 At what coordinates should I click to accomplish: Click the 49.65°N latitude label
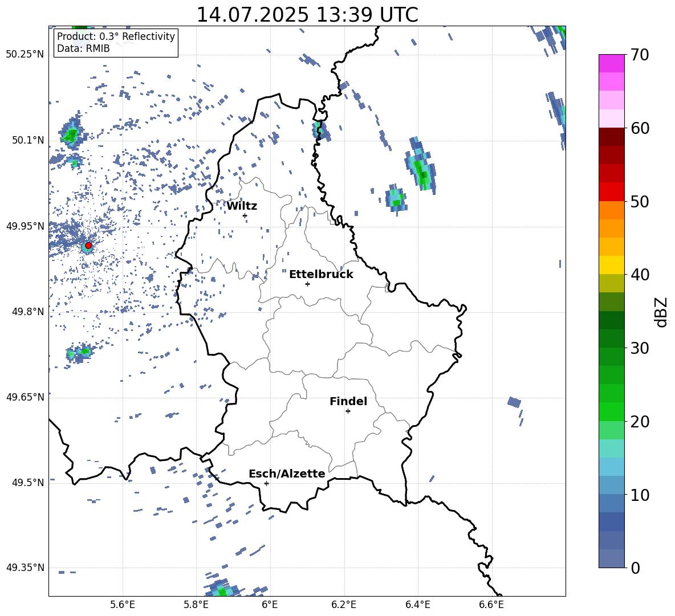[25, 397]
